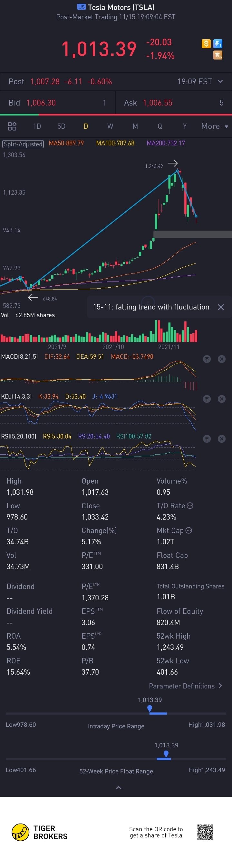Open the More timeframes dropdown
The width and height of the screenshot is (232, 868).
click(x=215, y=126)
